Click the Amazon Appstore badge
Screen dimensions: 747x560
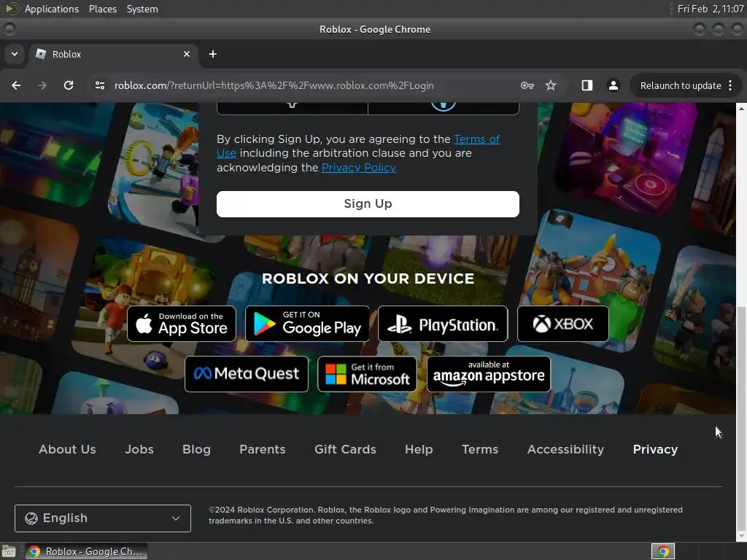pos(489,374)
